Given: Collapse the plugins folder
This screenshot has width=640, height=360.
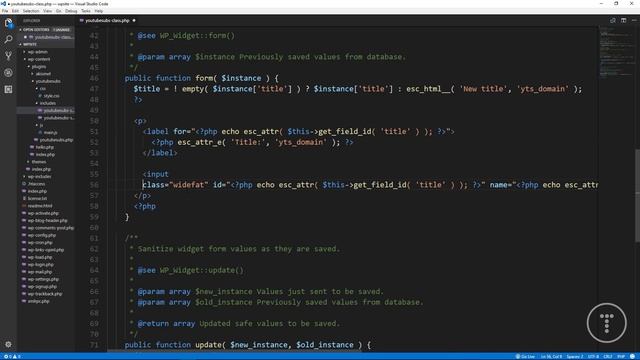Looking at the screenshot, I should [38, 67].
